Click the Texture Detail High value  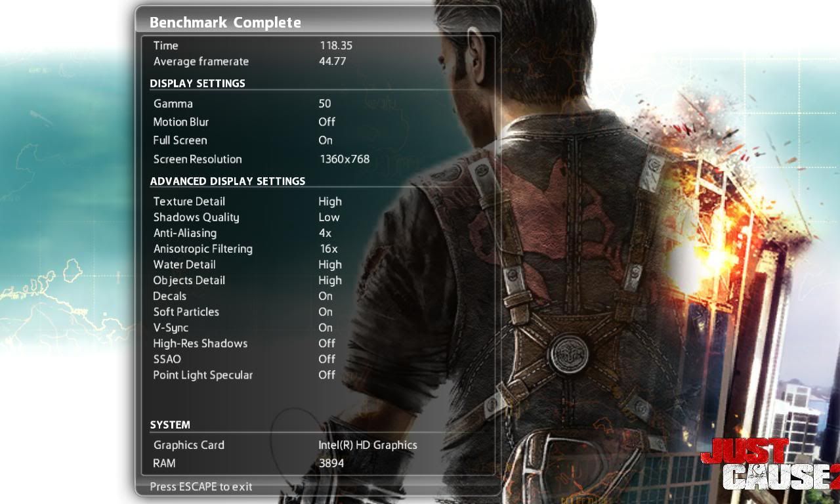tap(330, 201)
